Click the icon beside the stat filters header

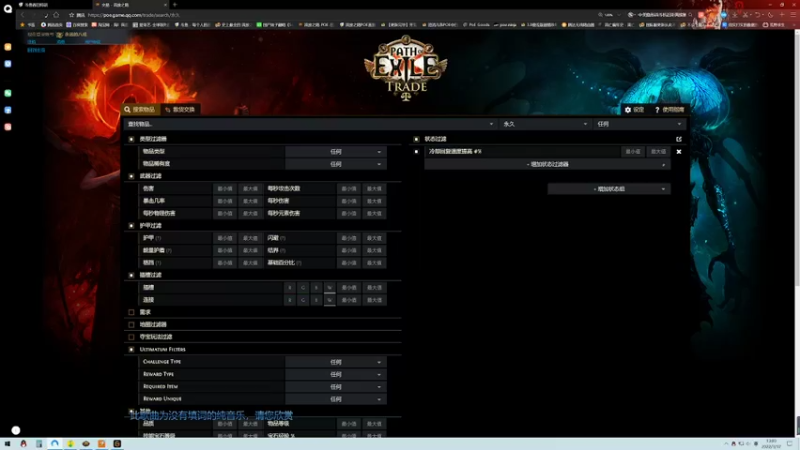pyautogui.click(x=679, y=139)
